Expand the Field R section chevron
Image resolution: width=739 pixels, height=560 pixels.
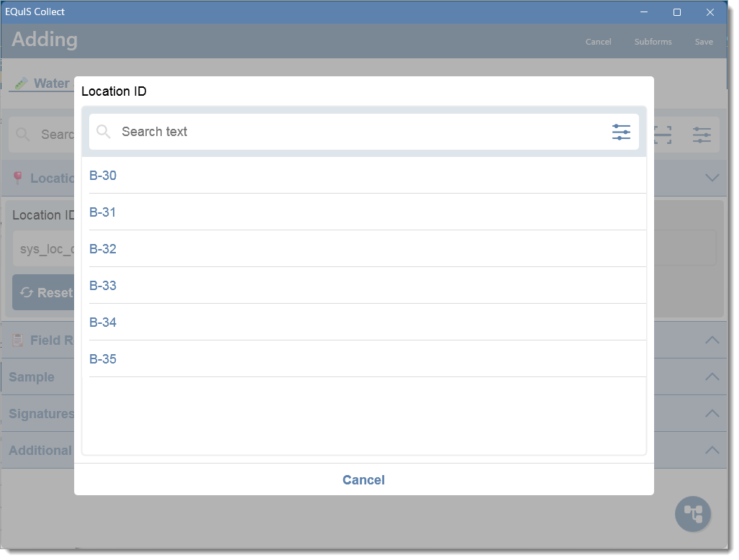[712, 340]
